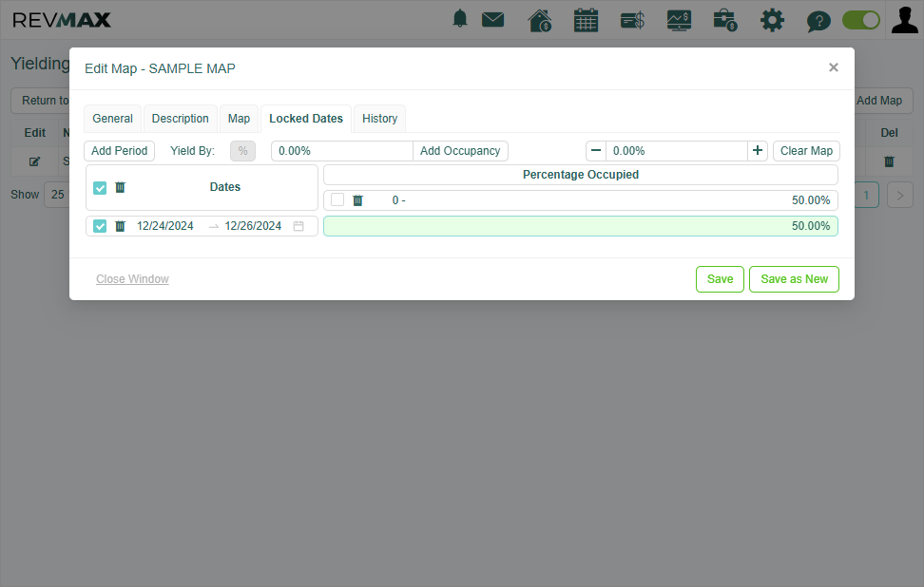Click the Close Window link
924x587 pixels.
point(132,279)
